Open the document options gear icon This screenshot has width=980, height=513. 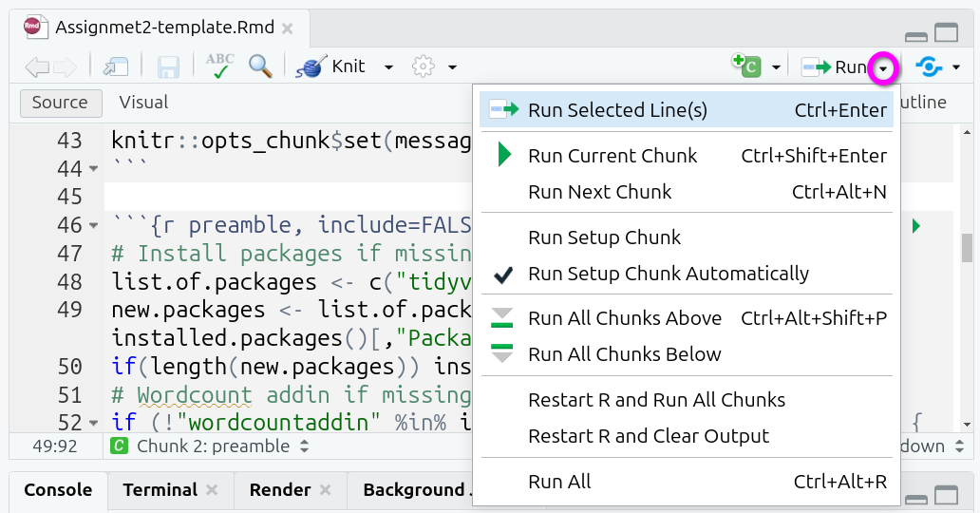424,66
